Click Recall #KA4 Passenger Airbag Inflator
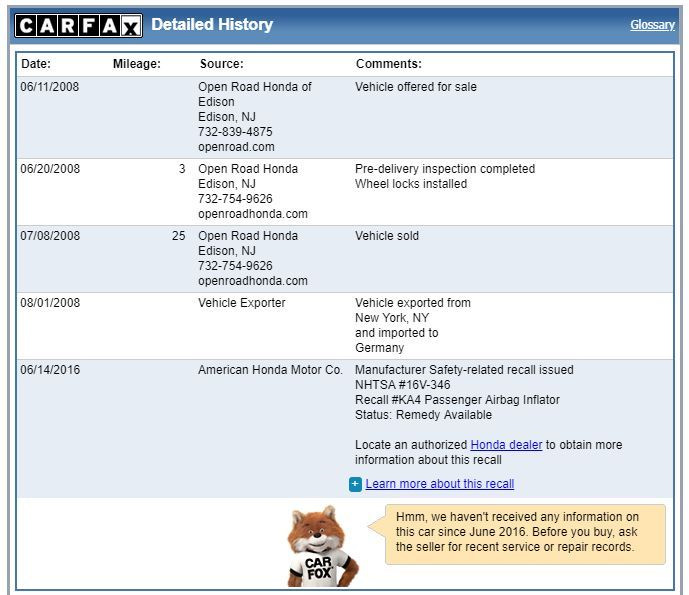This screenshot has height=595, width=689. [x=457, y=400]
